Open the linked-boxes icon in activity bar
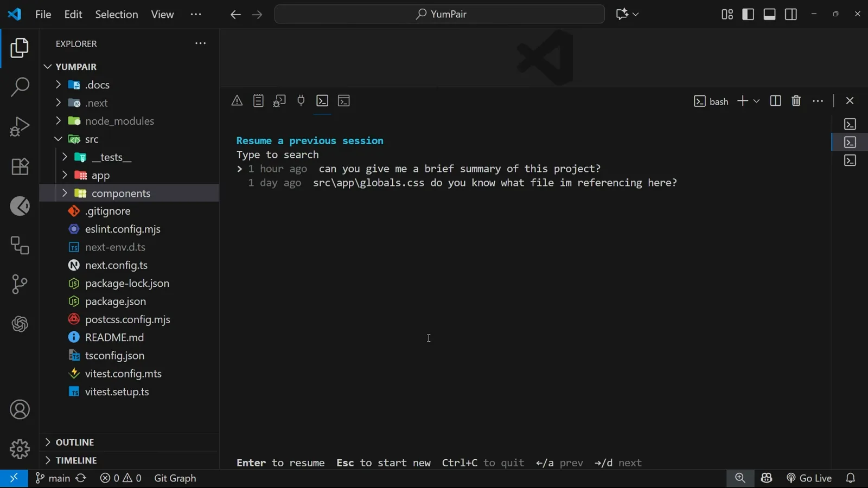 20,246
